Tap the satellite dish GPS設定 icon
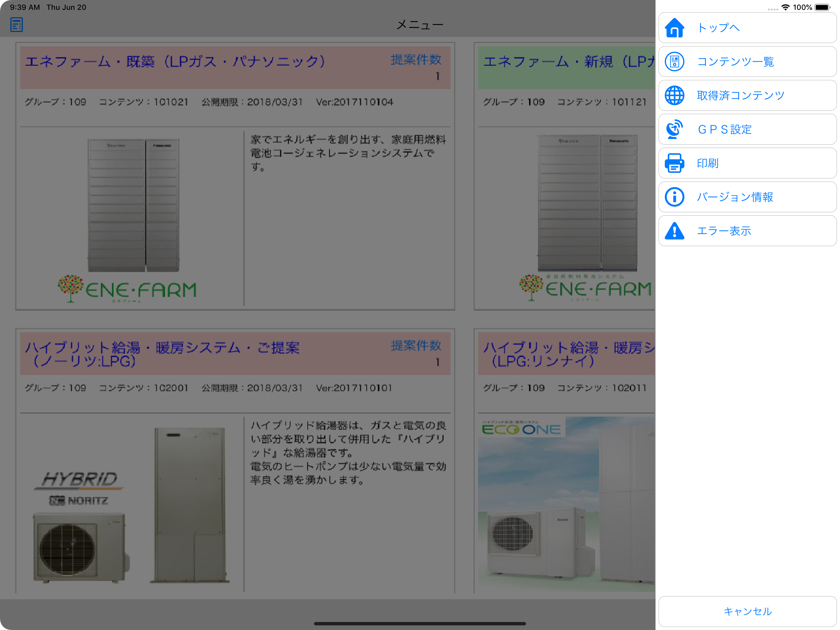Image resolution: width=840 pixels, height=630 pixels. tap(675, 129)
